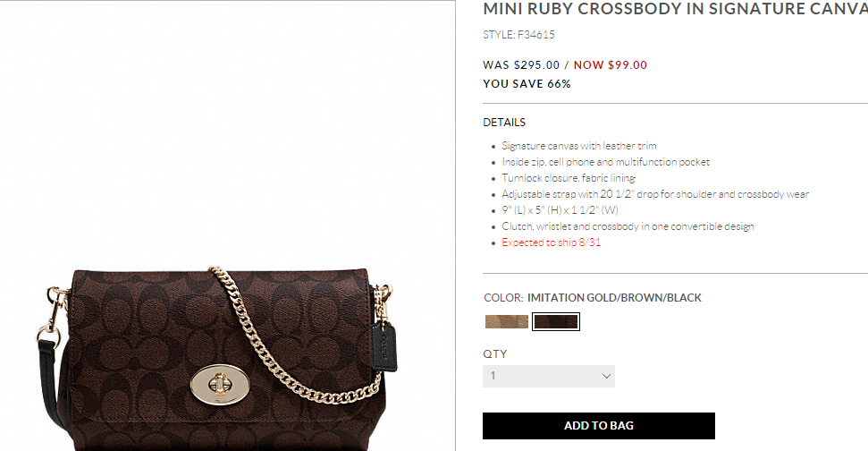Select the dark brown color swatch
Image resolution: width=868 pixels, height=451 pixels.
556,321
